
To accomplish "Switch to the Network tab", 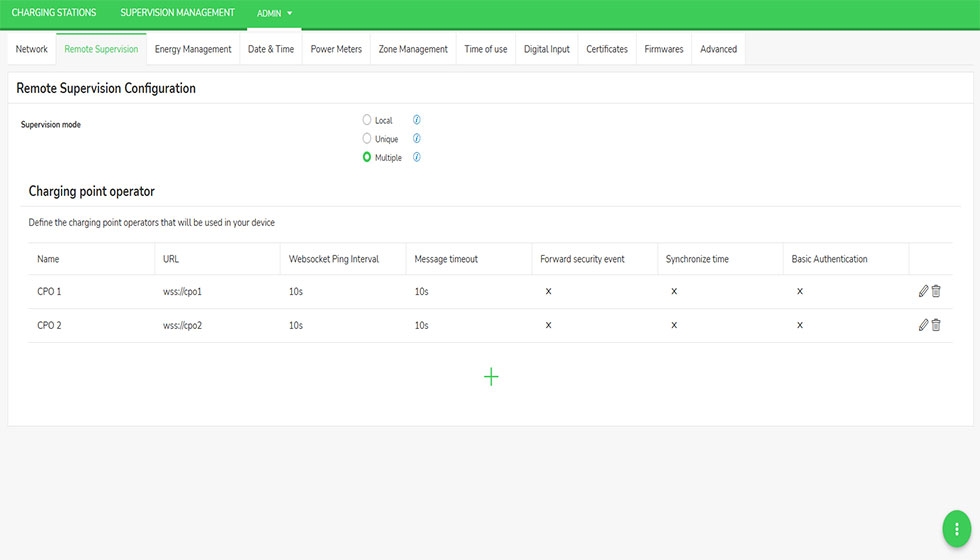I will [32, 49].
